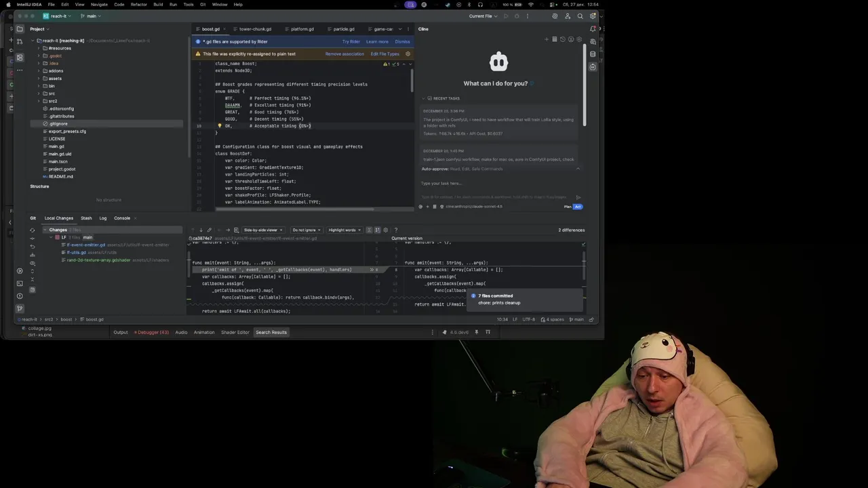Open the Project tool window folder icon
Screen dimensions: 868x488
tap(20, 29)
